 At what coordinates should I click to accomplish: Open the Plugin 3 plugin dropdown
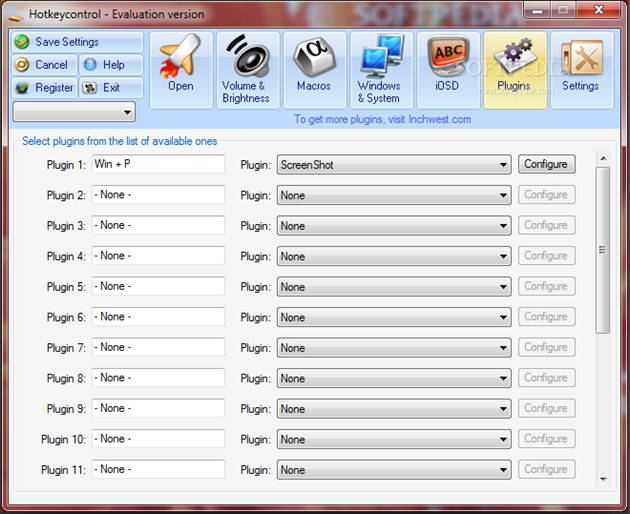pyautogui.click(x=394, y=226)
